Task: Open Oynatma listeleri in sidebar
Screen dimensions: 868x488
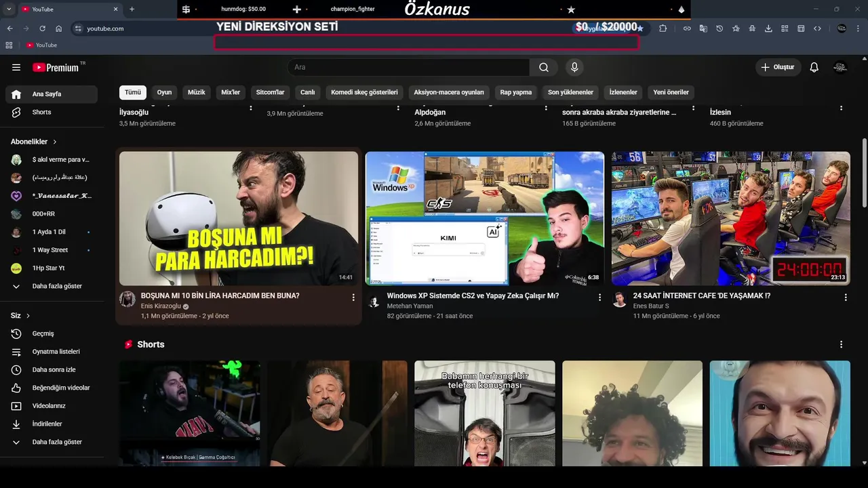Action: [x=52, y=352]
